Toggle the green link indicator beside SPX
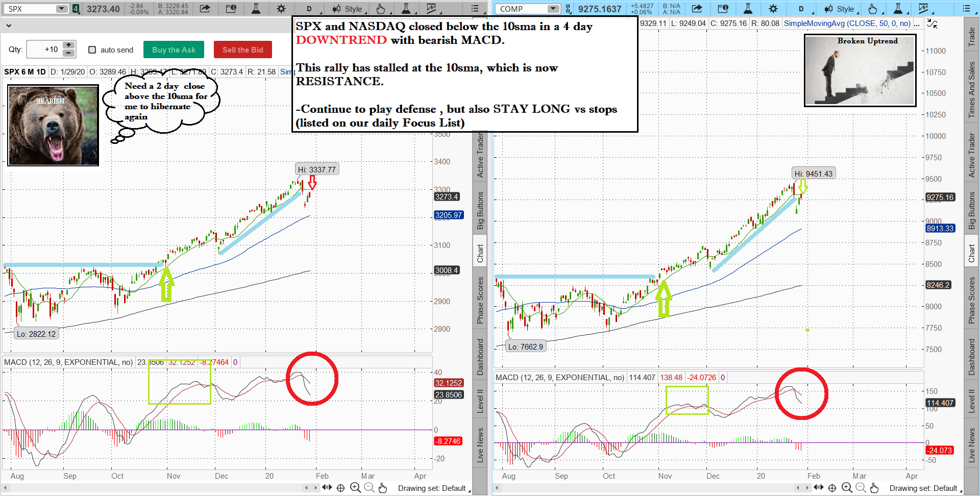 click(x=76, y=9)
